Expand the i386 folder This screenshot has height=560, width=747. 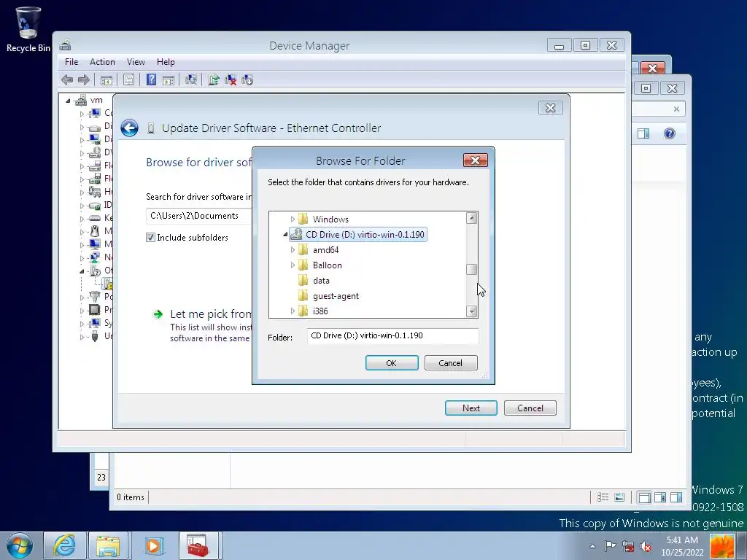[x=293, y=311]
